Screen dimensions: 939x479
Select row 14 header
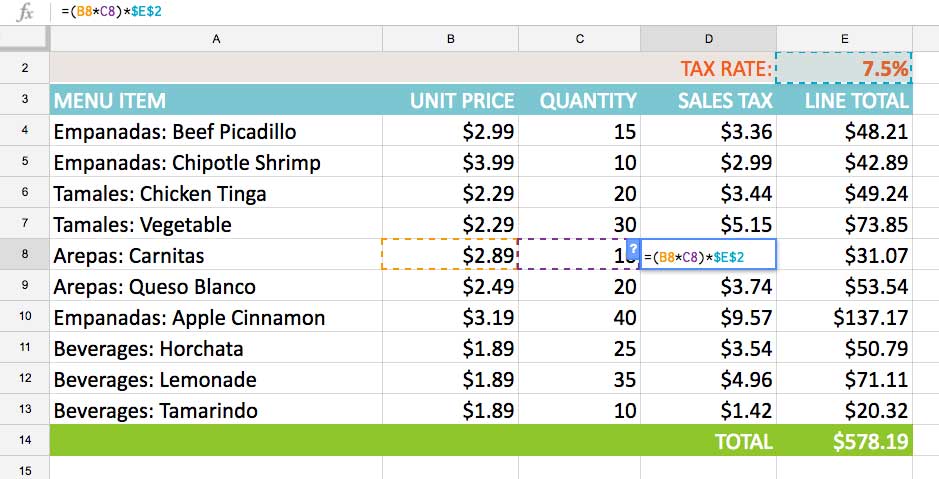(24, 441)
